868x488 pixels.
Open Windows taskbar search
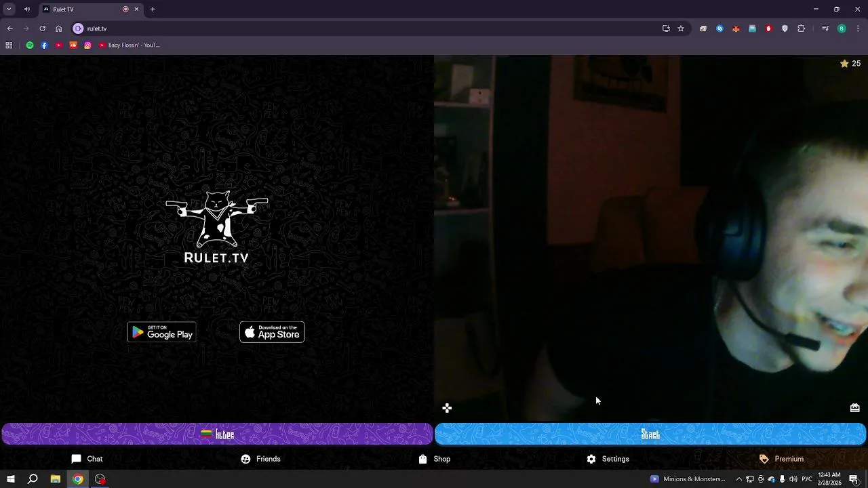coord(33,479)
